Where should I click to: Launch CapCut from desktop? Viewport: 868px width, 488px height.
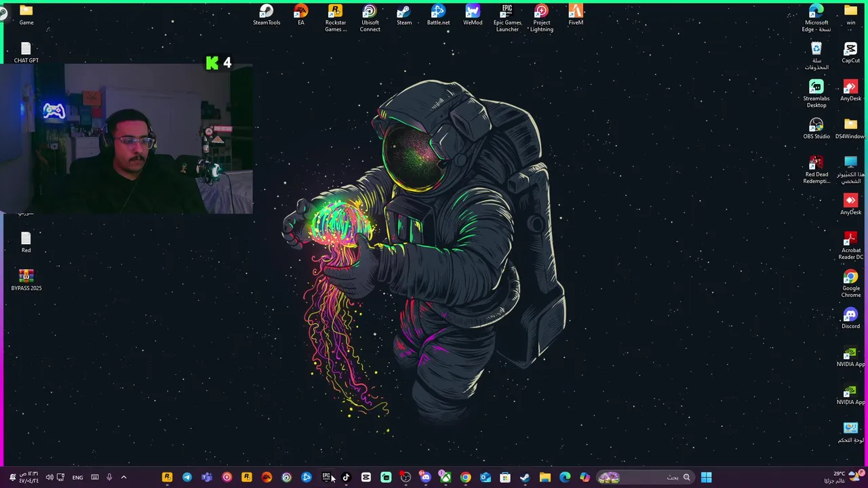tap(850, 53)
